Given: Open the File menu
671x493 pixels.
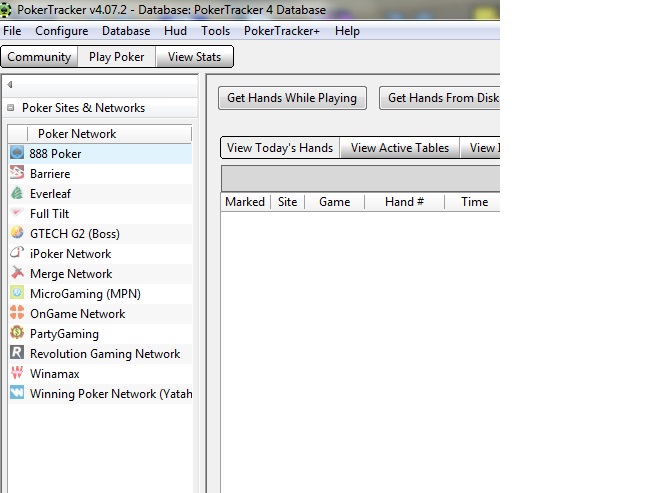Looking at the screenshot, I should (12, 31).
